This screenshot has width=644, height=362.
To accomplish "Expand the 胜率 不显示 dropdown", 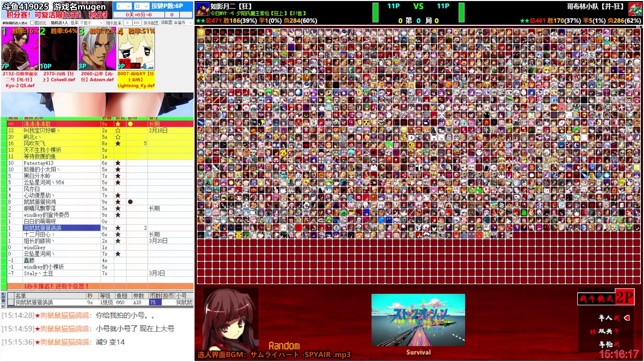I will pos(91,23).
